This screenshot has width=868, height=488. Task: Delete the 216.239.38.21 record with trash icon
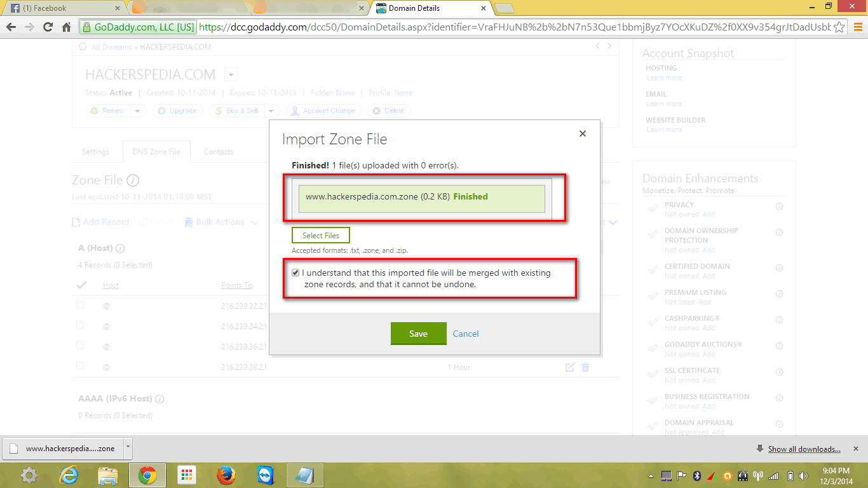(x=586, y=367)
